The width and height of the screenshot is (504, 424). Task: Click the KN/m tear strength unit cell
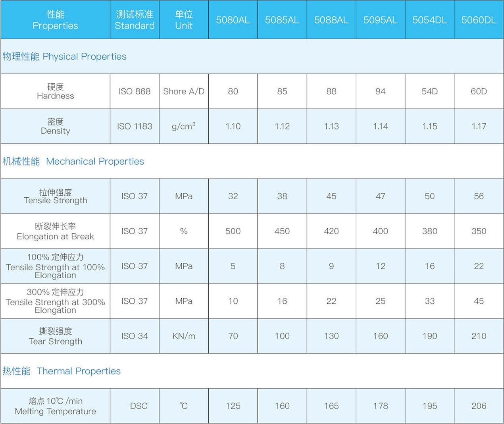tap(184, 336)
